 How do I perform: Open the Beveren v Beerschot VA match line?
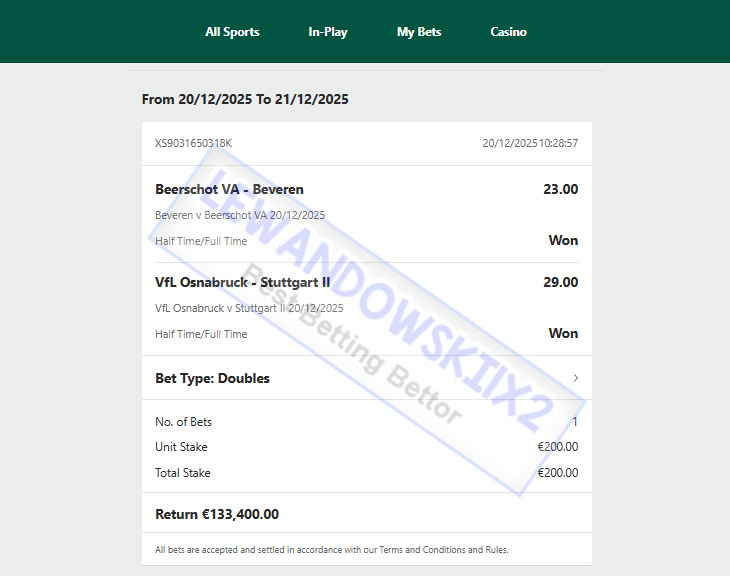[x=240, y=215]
